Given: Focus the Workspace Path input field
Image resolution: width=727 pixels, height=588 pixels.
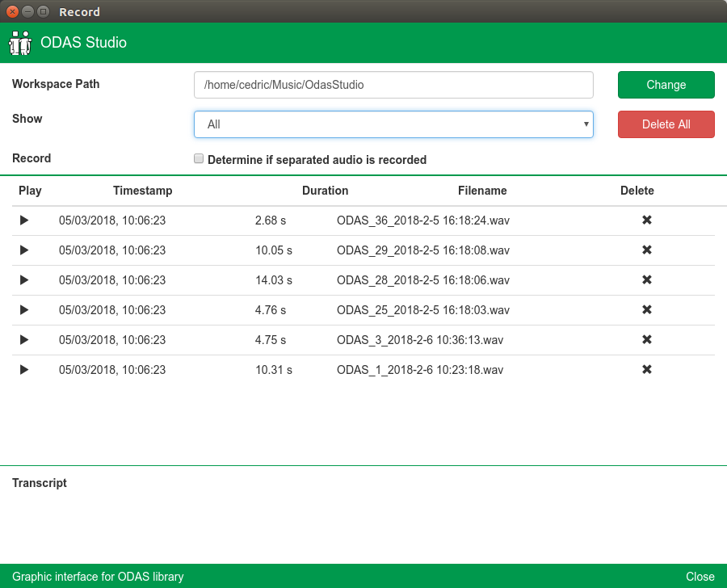Looking at the screenshot, I should [x=393, y=85].
